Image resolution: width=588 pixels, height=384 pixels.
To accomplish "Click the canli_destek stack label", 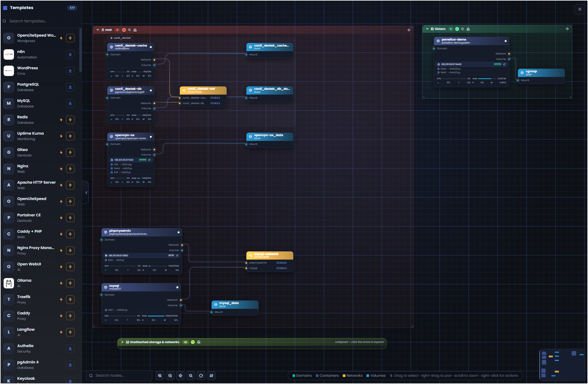I will [x=121, y=38].
